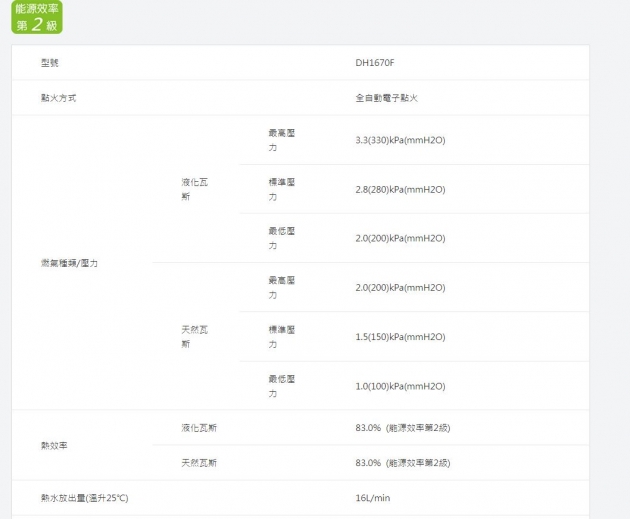Click the 熱效率 row label
Viewport: 630px width, 519px height.
click(55, 445)
